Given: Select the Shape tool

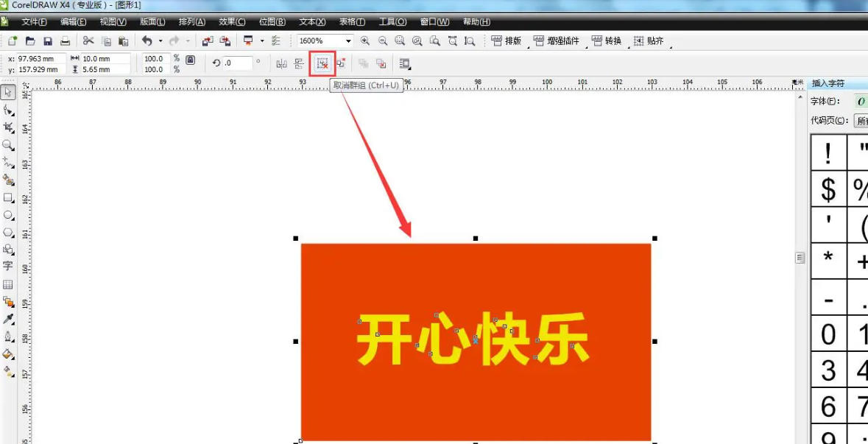Looking at the screenshot, I should 9,110.
